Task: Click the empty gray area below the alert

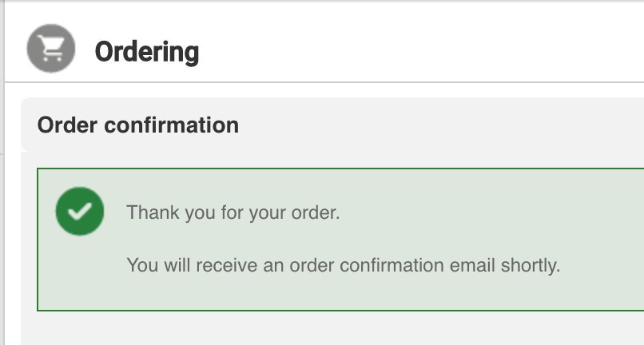Action: point(320,329)
